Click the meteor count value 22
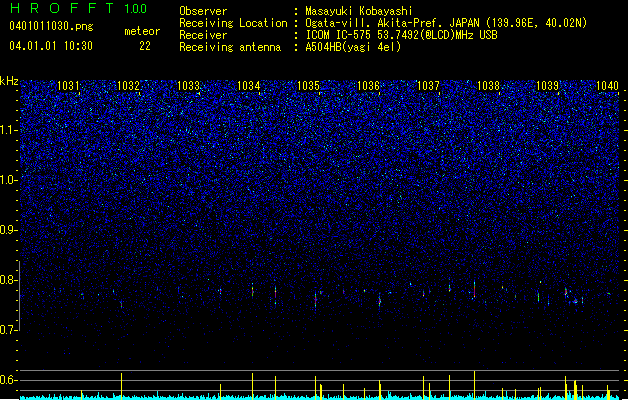The height and width of the screenshot is (400, 629). [145, 46]
